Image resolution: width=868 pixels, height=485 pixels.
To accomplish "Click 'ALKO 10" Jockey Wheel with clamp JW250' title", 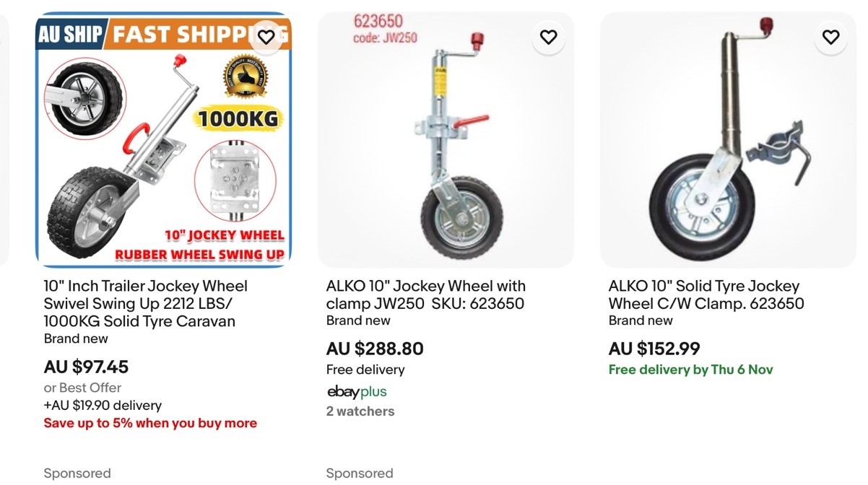I will click(426, 294).
